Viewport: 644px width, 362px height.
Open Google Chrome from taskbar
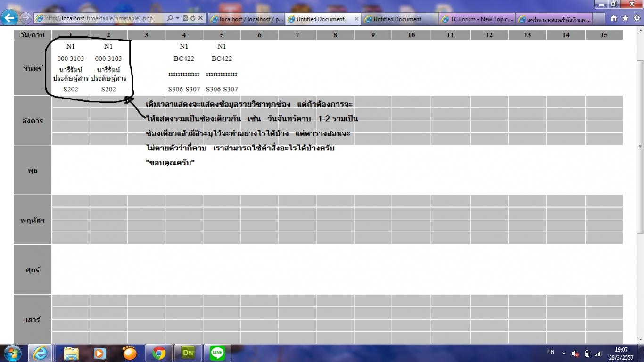pyautogui.click(x=159, y=353)
